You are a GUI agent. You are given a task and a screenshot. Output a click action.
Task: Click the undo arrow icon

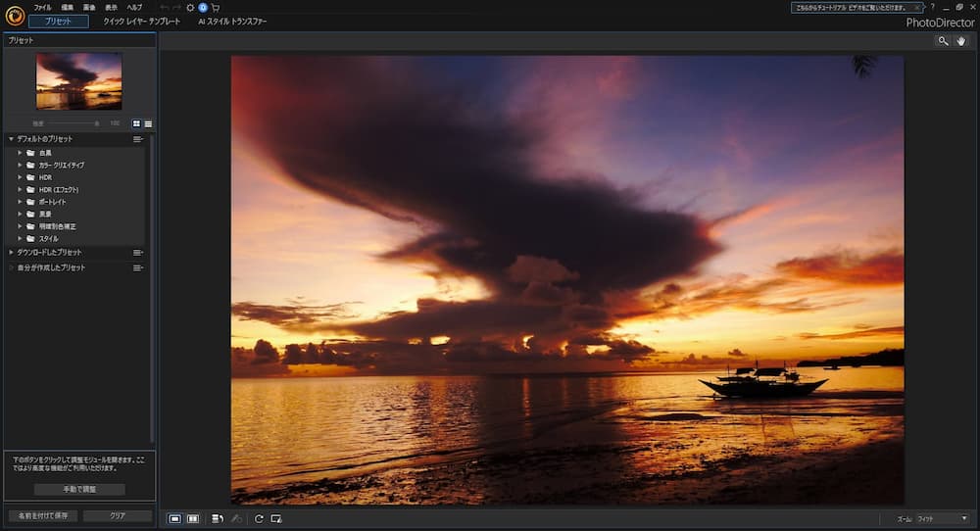click(164, 8)
